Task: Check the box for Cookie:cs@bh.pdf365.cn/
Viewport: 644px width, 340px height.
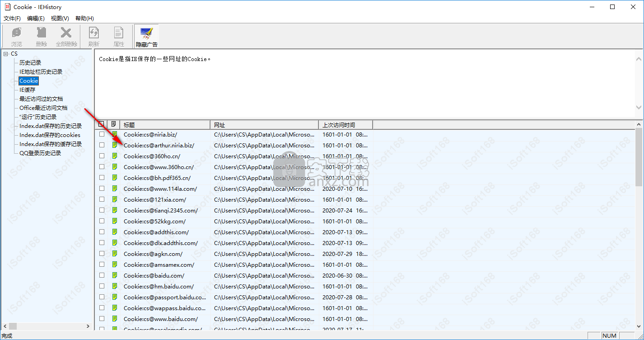Action: (102, 178)
